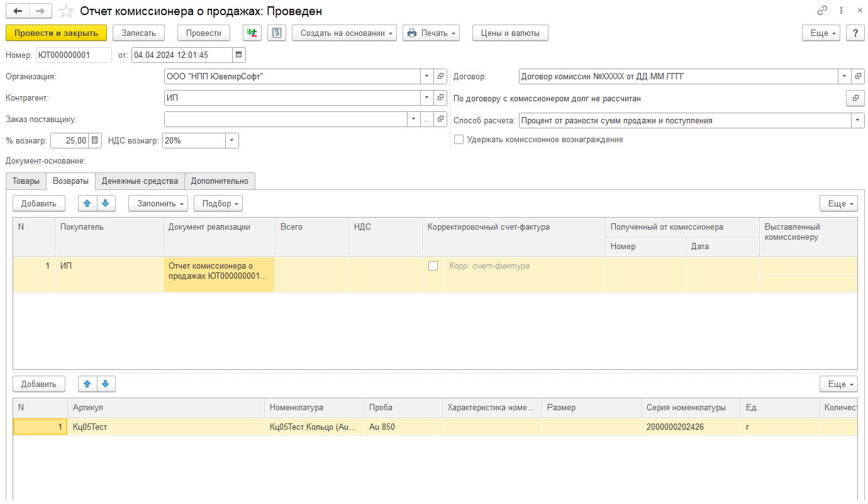Open debt settlement details icon
Image resolution: width=868 pixels, height=504 pixels.
click(855, 98)
